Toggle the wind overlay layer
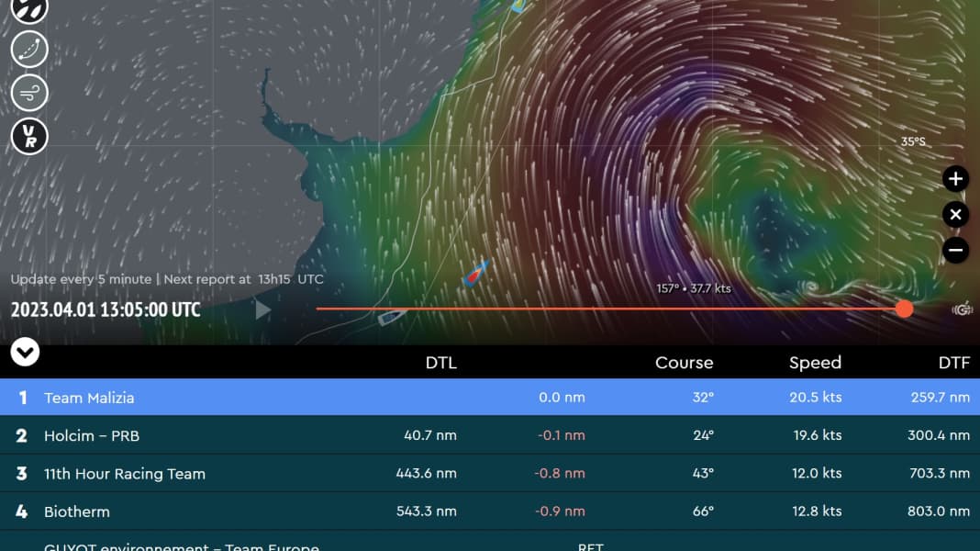The height and width of the screenshot is (551, 980). pos(29,93)
